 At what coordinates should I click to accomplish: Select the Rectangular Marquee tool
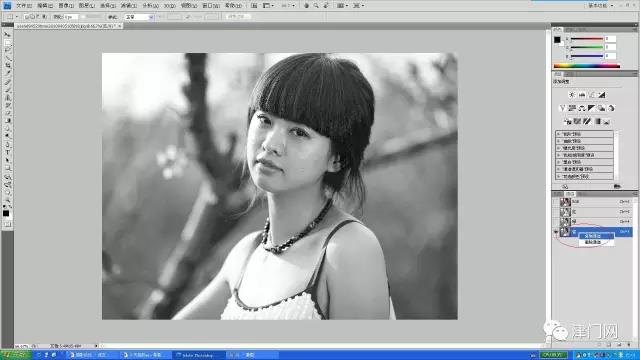pos(7,43)
